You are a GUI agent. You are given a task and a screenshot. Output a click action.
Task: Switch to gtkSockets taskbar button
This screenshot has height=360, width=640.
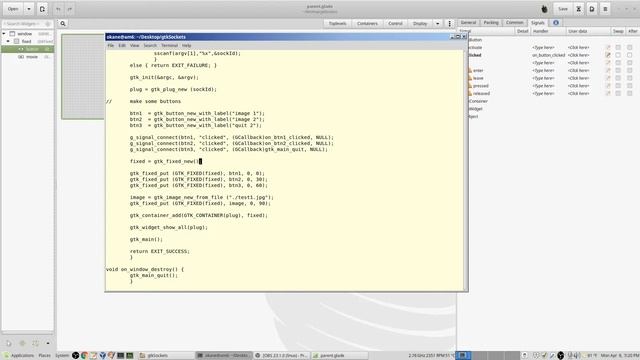coord(165,356)
